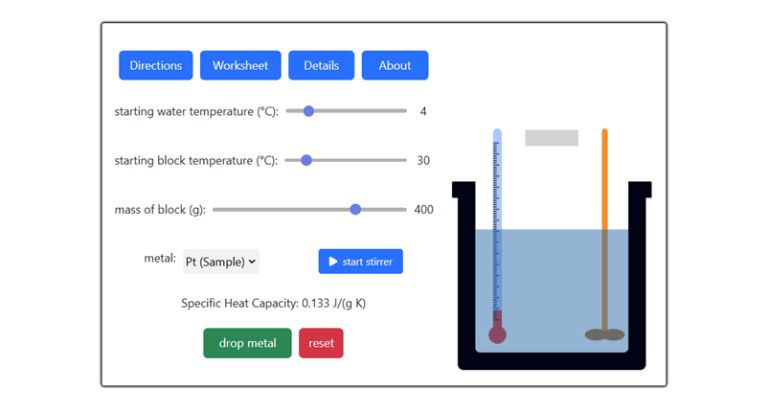Open the About section

(395, 66)
